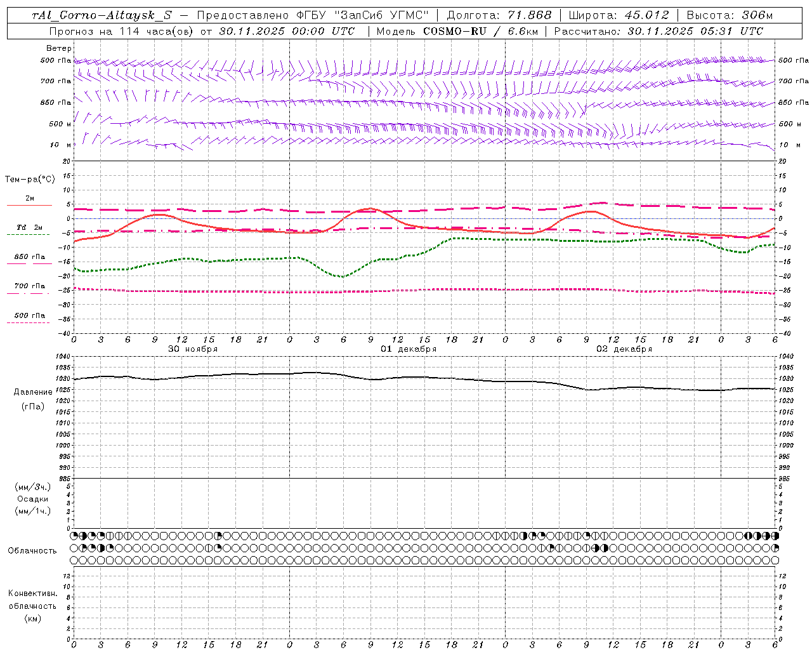Click the Давление pressure panel label
Viewport: 812px width, 650px height.
click(33, 392)
